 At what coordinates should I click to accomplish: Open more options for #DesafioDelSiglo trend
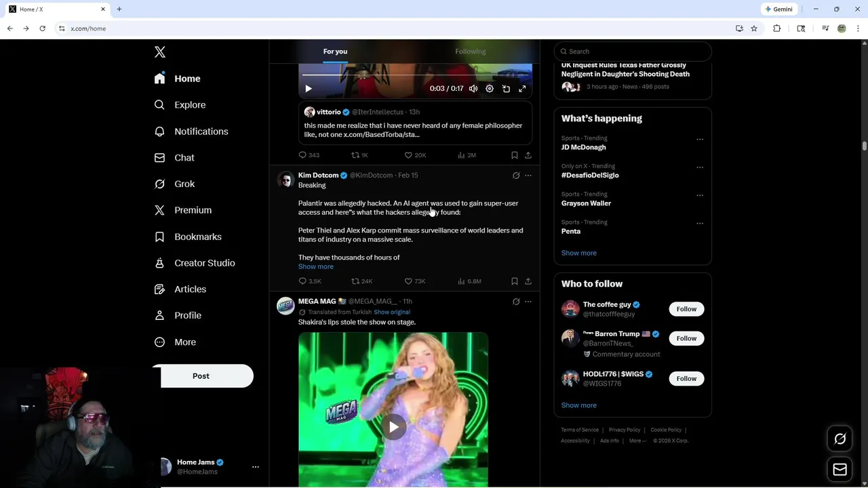coord(700,167)
